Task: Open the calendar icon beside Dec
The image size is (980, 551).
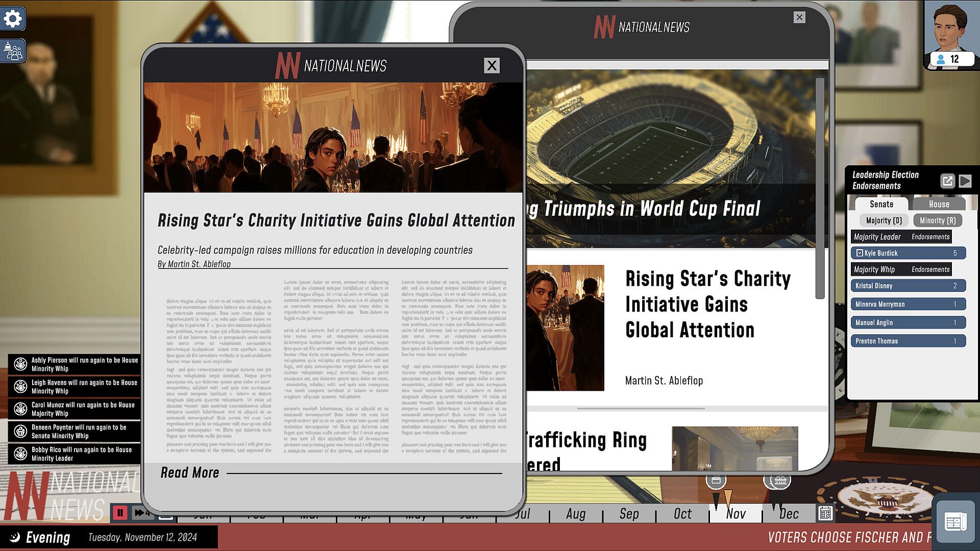Action: tap(825, 513)
